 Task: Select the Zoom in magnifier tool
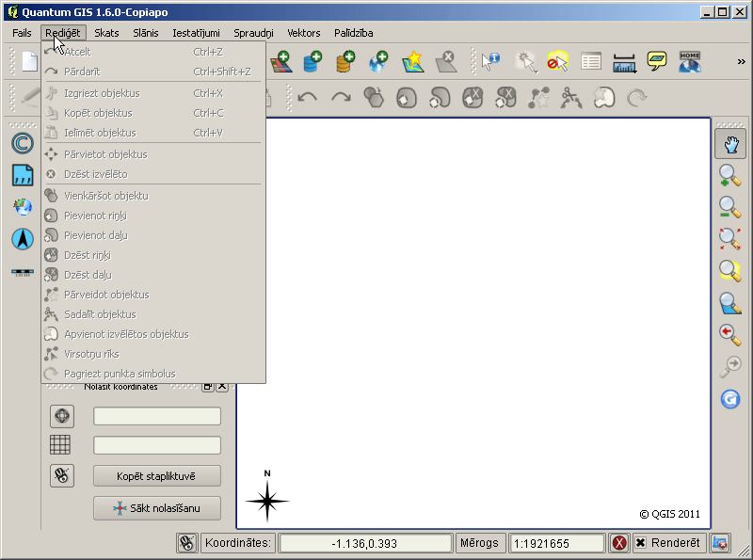(x=730, y=175)
